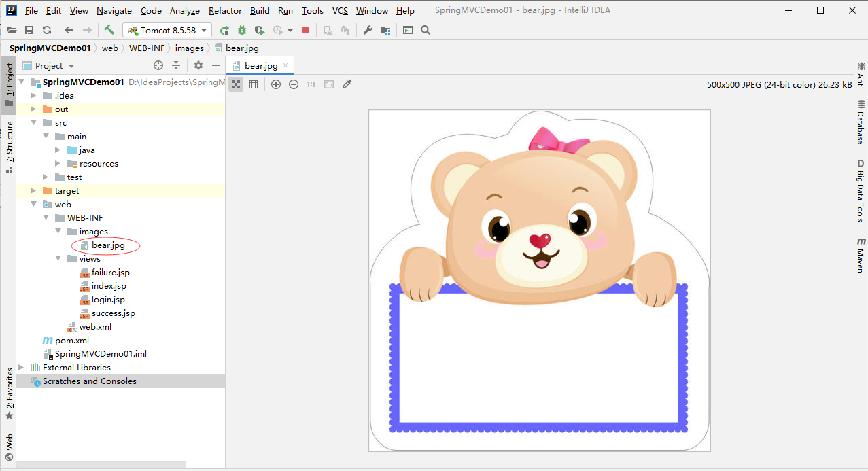868x471 pixels.
Task: Zoom in on the bear image
Action: click(x=276, y=84)
